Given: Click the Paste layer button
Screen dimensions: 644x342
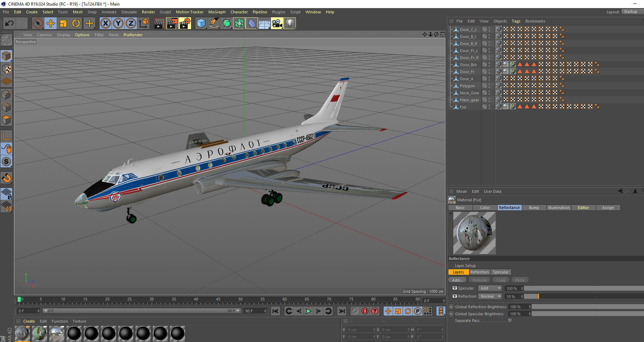Looking at the screenshot, I should pos(520,280).
